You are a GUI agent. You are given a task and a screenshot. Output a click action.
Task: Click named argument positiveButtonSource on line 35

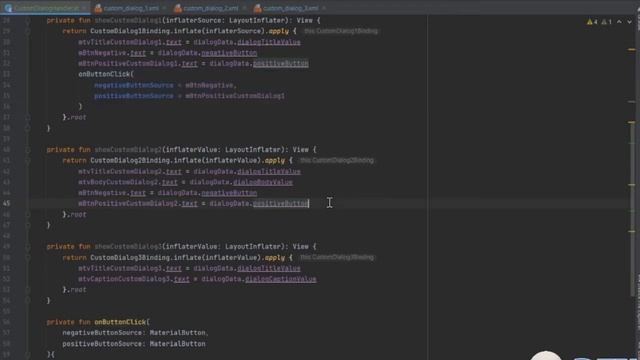(x=134, y=96)
